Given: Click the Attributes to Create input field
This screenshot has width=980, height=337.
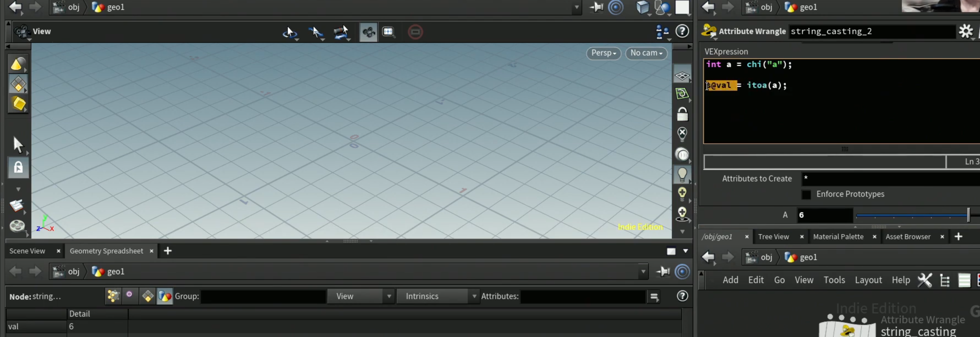Looking at the screenshot, I should [890, 179].
